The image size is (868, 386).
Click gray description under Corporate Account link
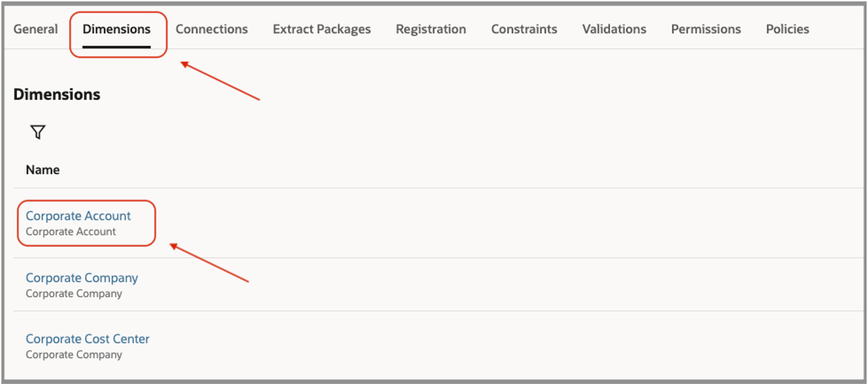70,232
